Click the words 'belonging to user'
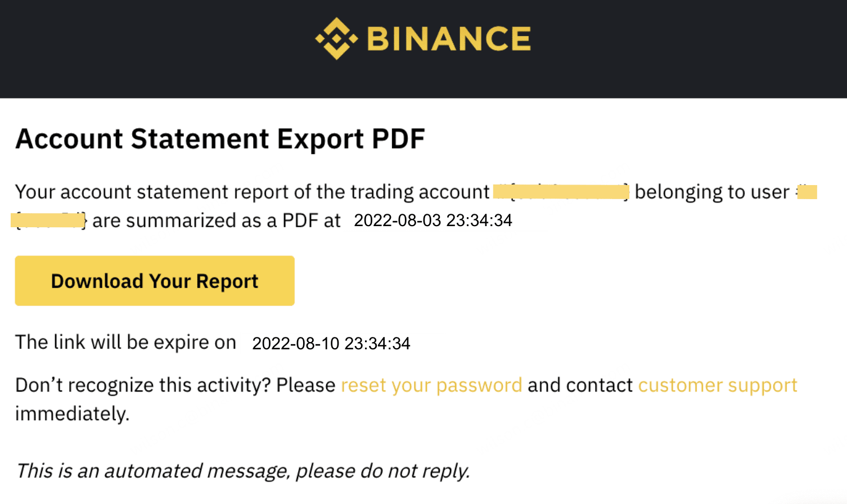 click(x=711, y=192)
